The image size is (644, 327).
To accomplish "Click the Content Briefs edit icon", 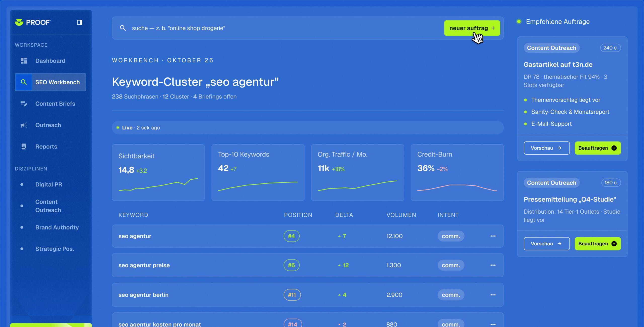I will [x=24, y=104].
